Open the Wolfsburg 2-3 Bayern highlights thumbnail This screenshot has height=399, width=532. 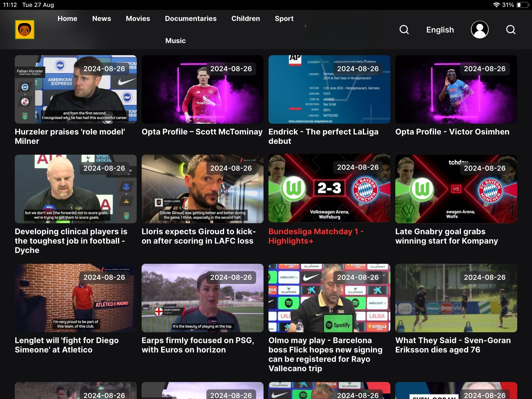coord(329,188)
